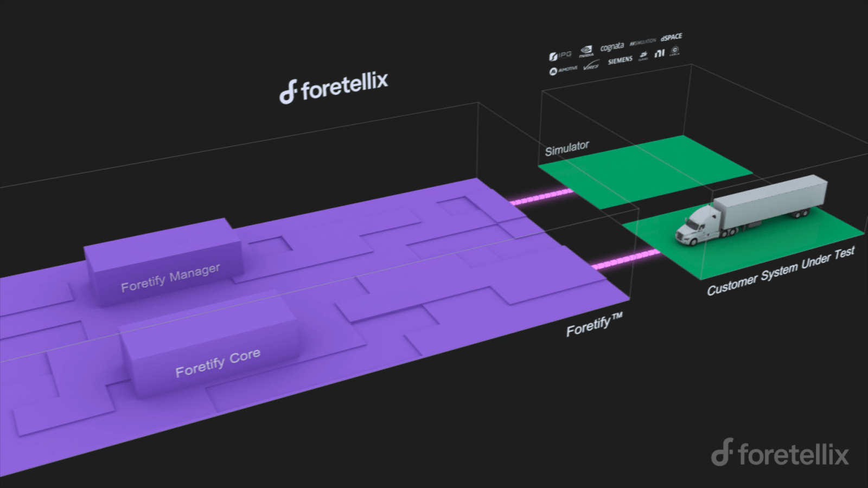Click the NI logo
Image resolution: width=868 pixels, height=488 pixels.
[660, 53]
